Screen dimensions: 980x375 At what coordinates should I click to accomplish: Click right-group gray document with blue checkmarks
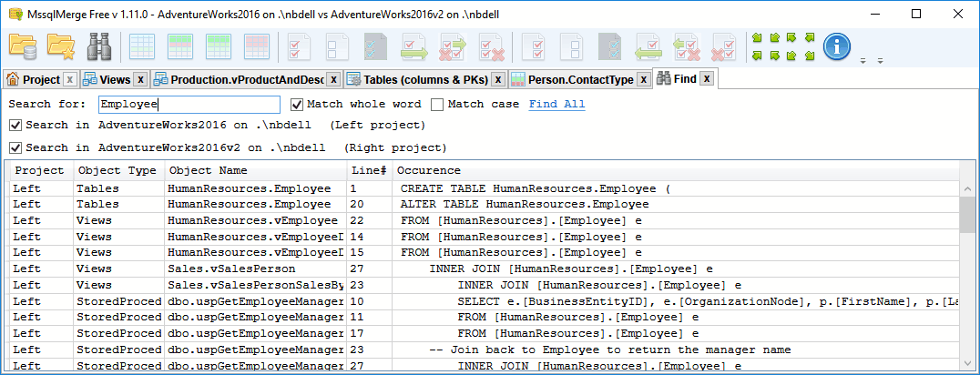[x=609, y=47]
